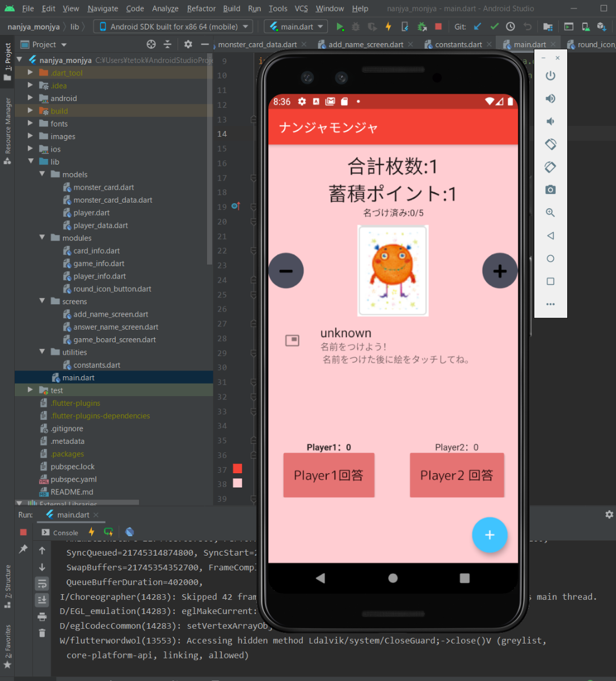This screenshot has width=616, height=681.
Task: Collapse all in Project panel
Action: click(167, 44)
